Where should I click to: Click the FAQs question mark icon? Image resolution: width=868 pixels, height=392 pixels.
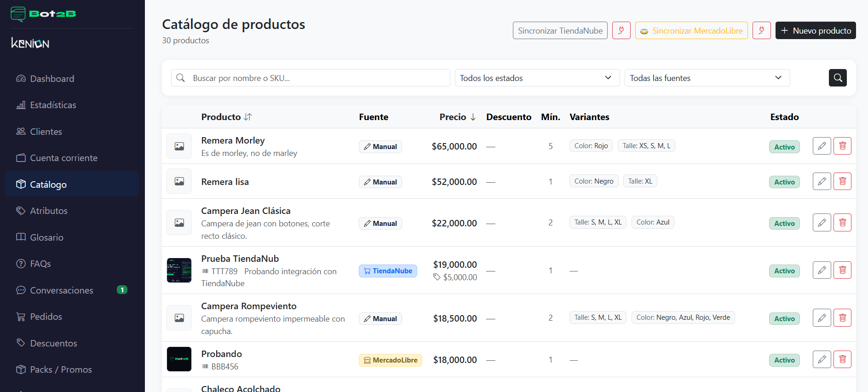click(21, 264)
